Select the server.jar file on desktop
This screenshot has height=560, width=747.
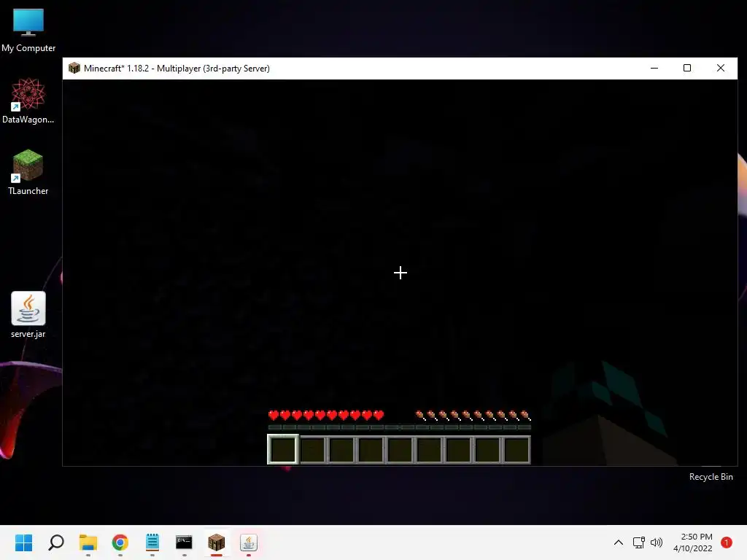(x=28, y=315)
